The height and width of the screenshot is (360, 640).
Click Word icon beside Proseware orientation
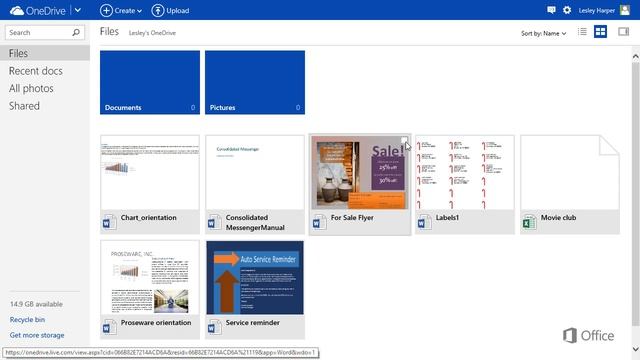click(x=109, y=327)
